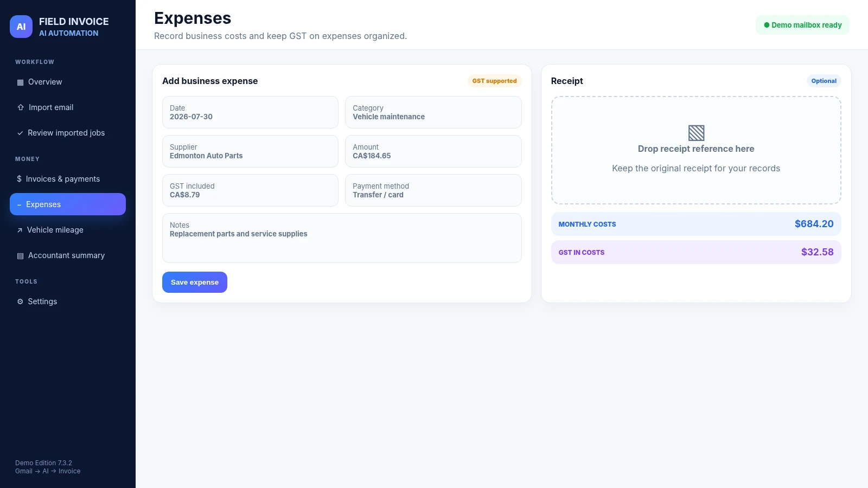Open Accountant summary page
Image resolution: width=868 pixels, height=488 pixels.
click(68, 255)
